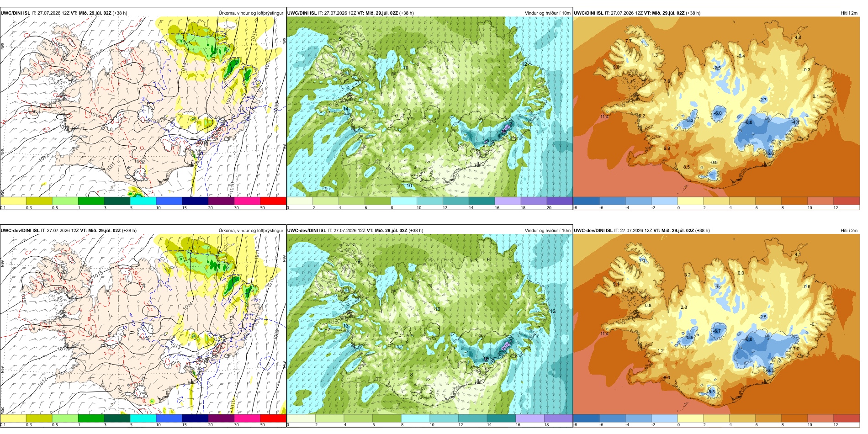Screen dimensions: 868x434
Task: Click the -6.3 temperature value on UWC-dev map
Action: (x=770, y=370)
